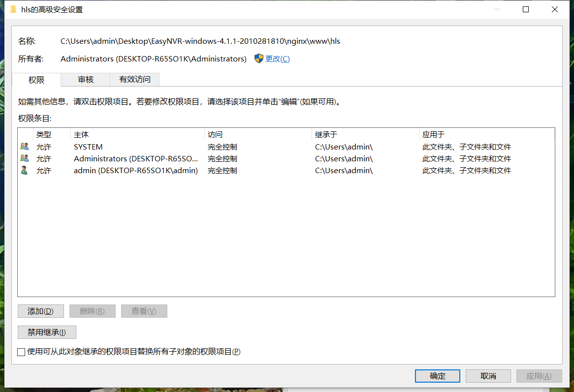Maximize the hls security settings window
The width and height of the screenshot is (574, 392).
pos(526,9)
